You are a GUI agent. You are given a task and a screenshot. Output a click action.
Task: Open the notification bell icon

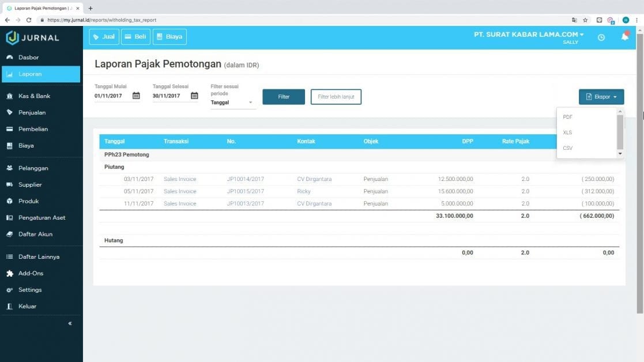click(x=624, y=36)
